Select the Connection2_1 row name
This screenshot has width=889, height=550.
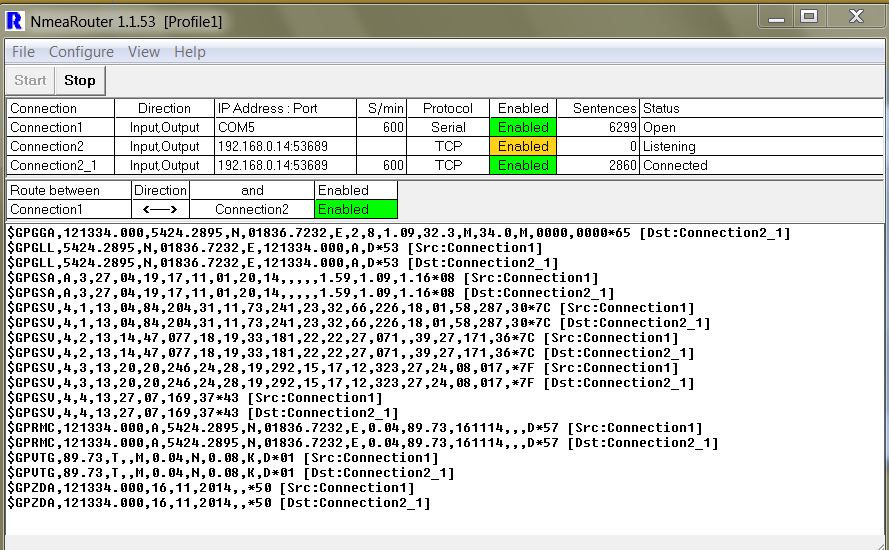pyautogui.click(x=61, y=165)
